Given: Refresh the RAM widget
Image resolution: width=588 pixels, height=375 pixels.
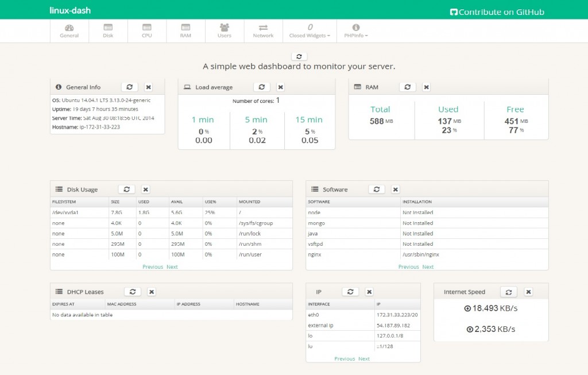Looking at the screenshot, I should click(407, 87).
